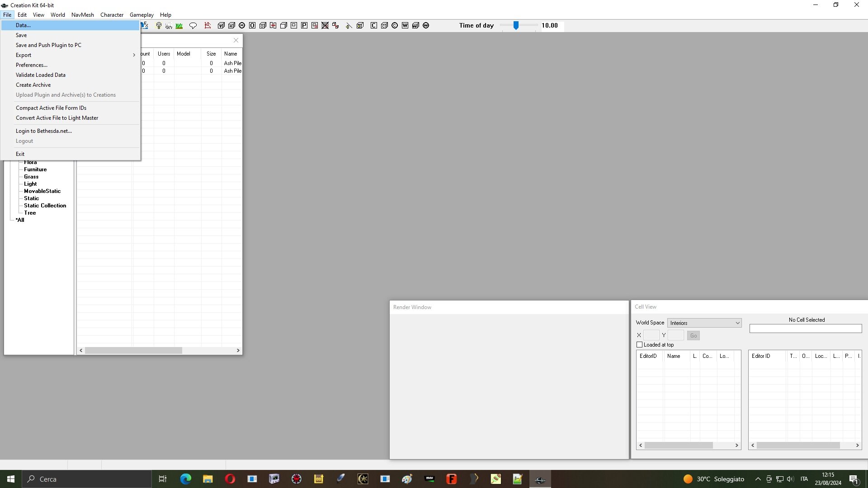The width and height of the screenshot is (868, 488).
Task: Click the red angle measure toolbar icon
Action: 208,26
